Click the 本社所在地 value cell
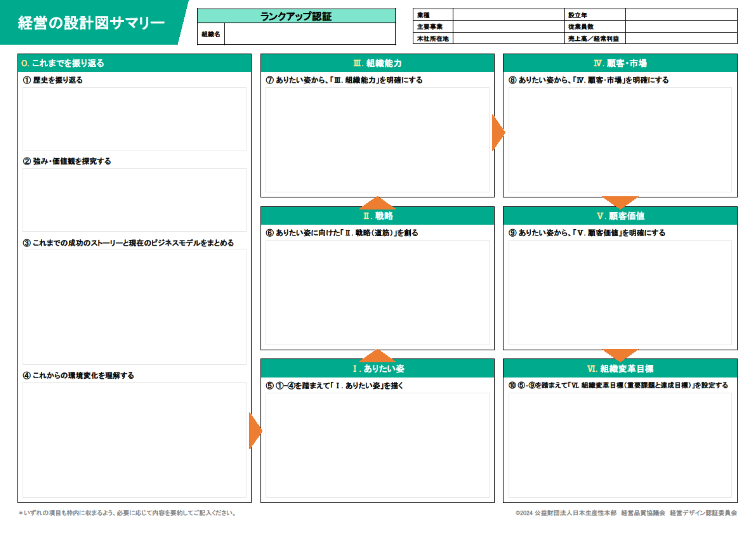This screenshot has width=756, height=534. pos(509,38)
